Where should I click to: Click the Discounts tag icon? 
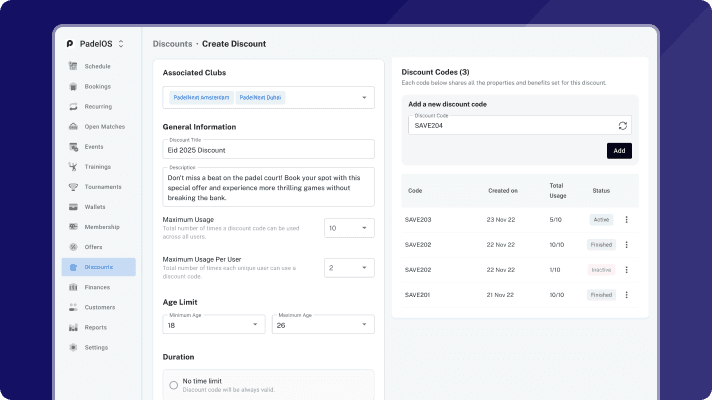coord(73,267)
